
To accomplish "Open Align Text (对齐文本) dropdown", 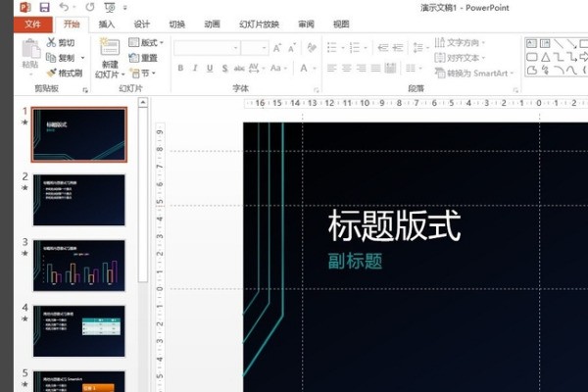I will tap(460, 58).
